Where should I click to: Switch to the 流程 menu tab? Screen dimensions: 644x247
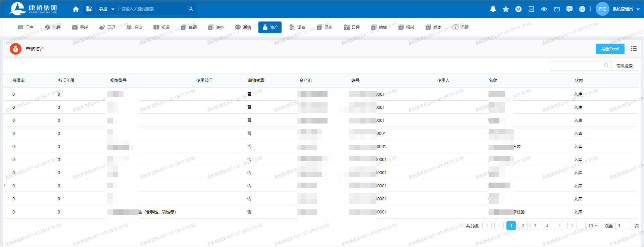53,27
